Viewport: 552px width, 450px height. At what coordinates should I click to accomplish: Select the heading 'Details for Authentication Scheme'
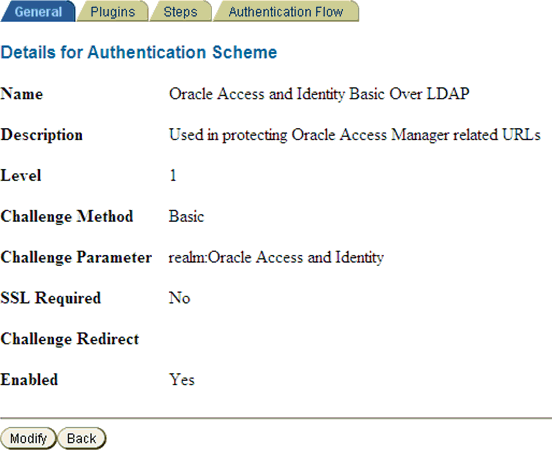point(139,52)
